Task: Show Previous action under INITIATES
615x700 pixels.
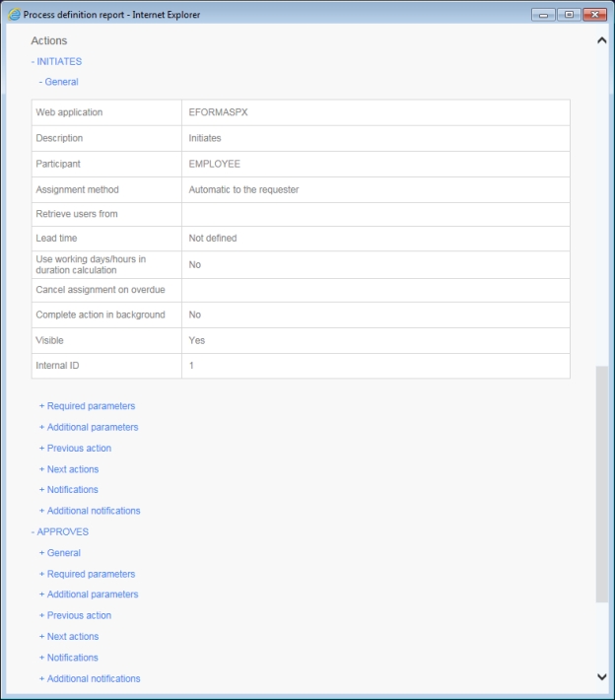Action: click(x=75, y=449)
